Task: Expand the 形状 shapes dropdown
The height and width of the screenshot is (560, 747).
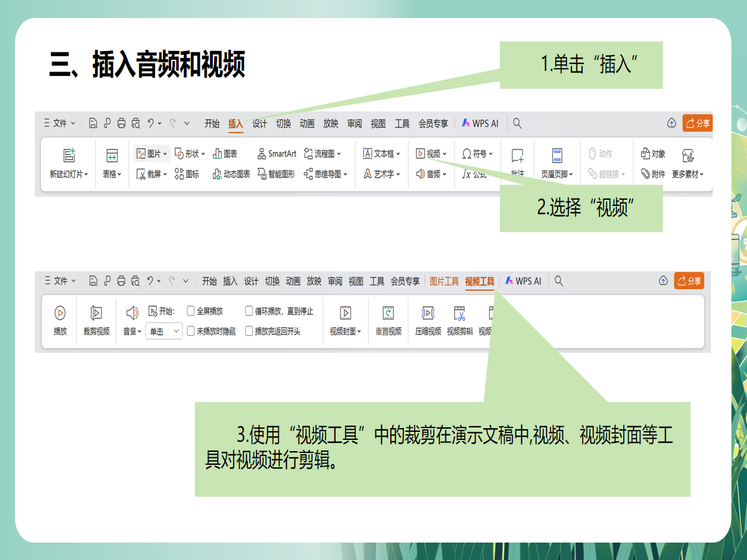Action: pos(190,154)
